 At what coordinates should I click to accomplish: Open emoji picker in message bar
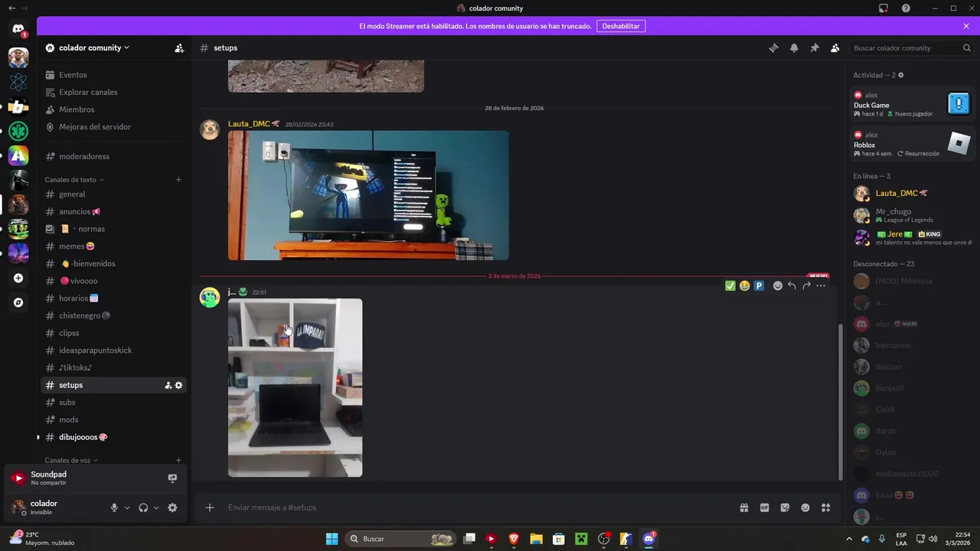tap(805, 507)
